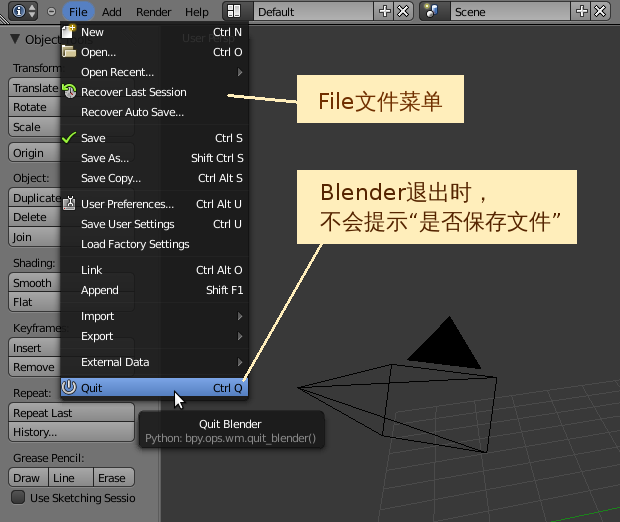Screen dimensions: 620x522
Task: Click the Open folder icon
Action: [69, 52]
